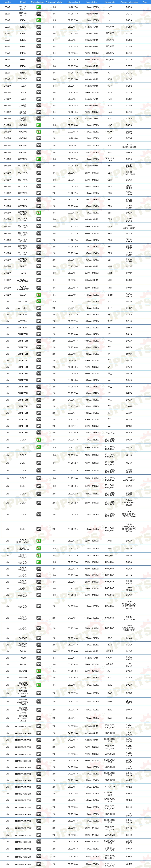Click petrol icon in SKODA OCTAVIA 5E3, NL3, NR3 row
The width and height of the screenshot is (151, 868).
39,159
